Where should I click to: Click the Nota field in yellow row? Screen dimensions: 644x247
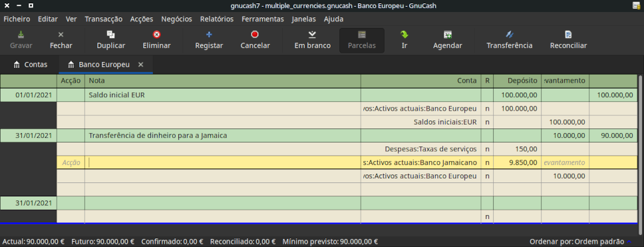click(223, 162)
